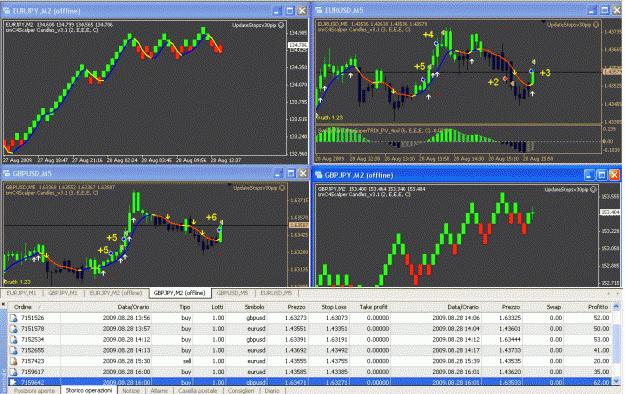Image resolution: width=625 pixels, height=394 pixels.
Task: Select the row for sell order 7157423
Action: coord(310,361)
